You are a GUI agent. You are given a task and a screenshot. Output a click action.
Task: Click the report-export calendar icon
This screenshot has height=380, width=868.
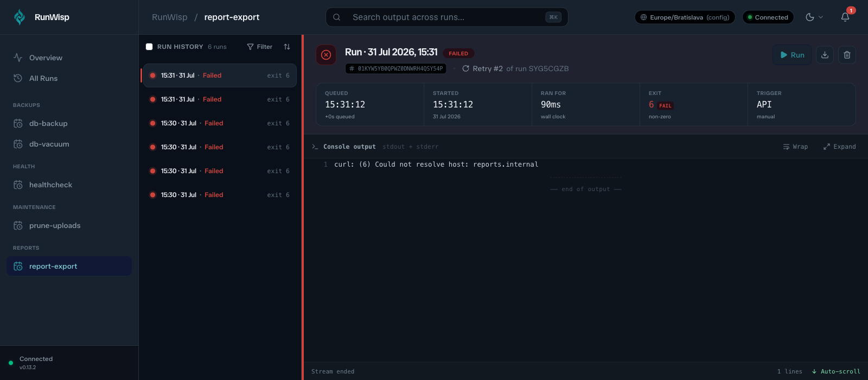18,266
